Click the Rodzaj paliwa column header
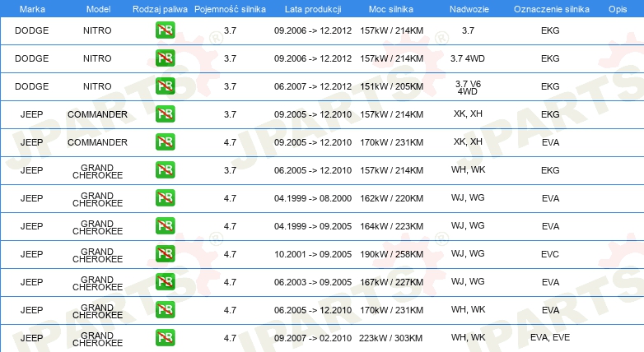644x352 pixels. (x=160, y=9)
